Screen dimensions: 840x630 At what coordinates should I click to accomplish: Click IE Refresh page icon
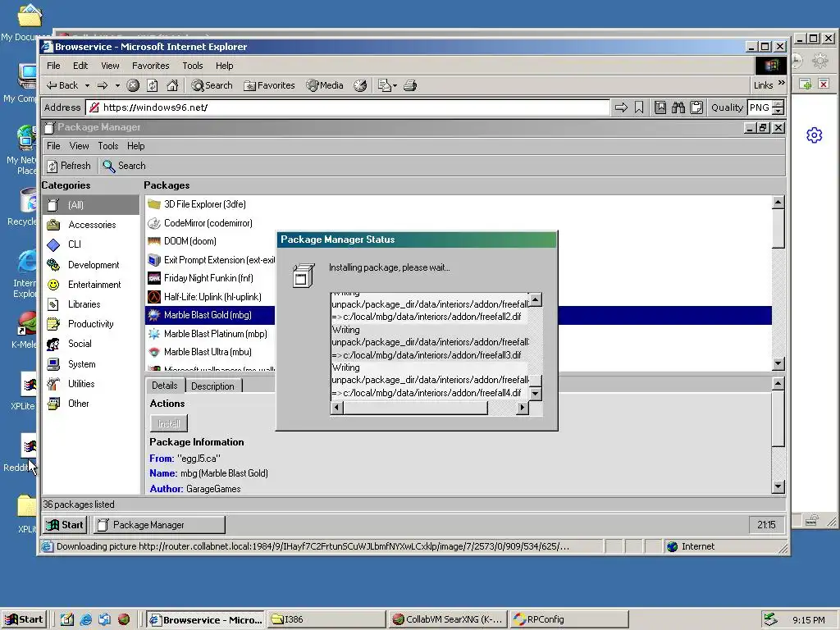pos(153,85)
